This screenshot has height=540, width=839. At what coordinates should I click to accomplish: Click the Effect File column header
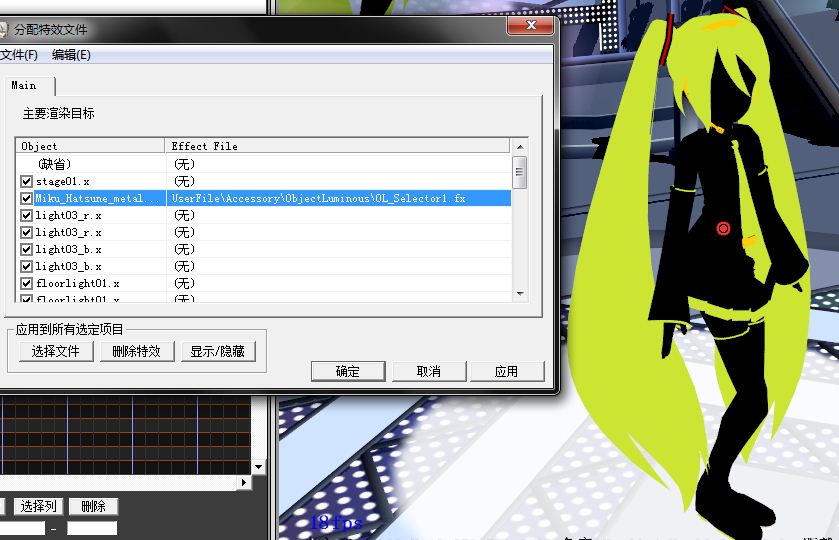click(x=338, y=146)
